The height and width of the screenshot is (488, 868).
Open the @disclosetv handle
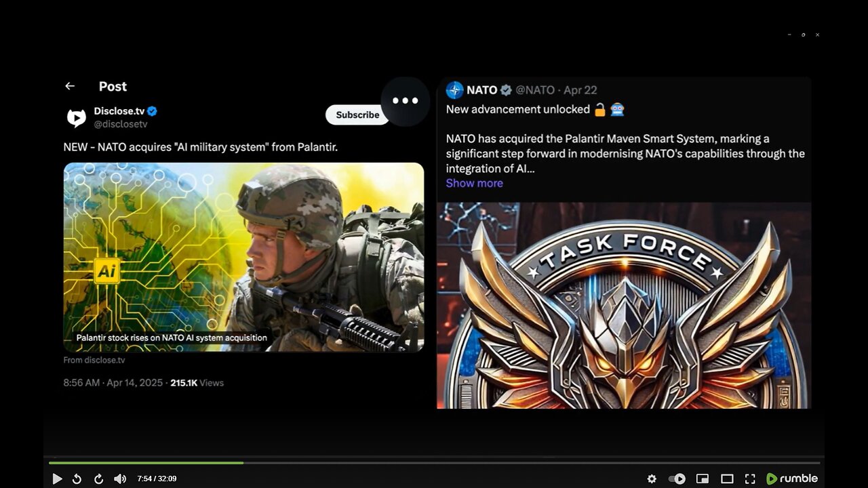coord(121,124)
